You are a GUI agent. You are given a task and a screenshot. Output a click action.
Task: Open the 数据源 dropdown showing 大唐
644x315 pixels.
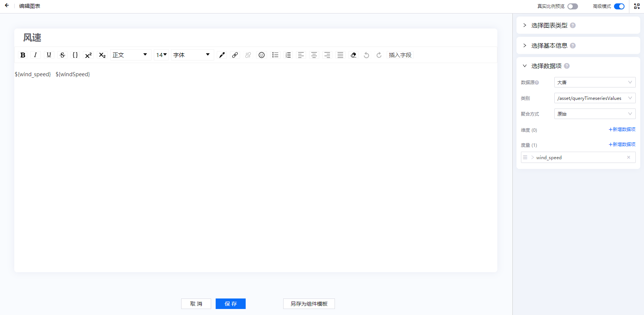(x=595, y=82)
